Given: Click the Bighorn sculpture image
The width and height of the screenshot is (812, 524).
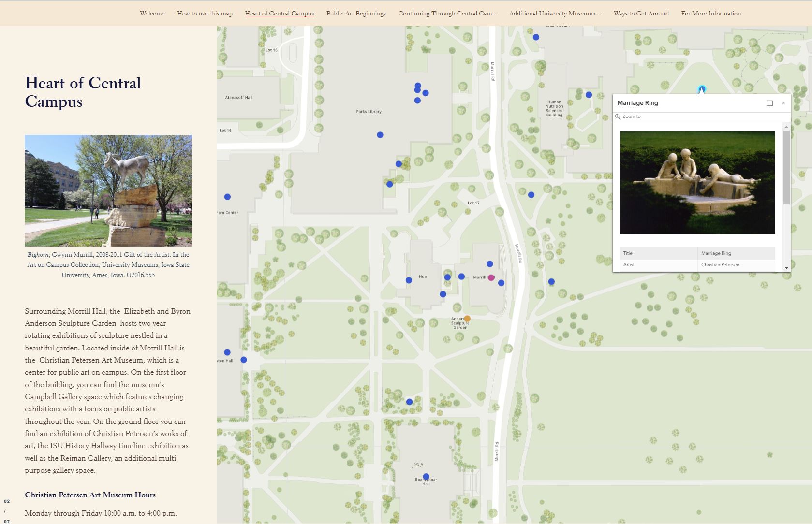Looking at the screenshot, I should click(x=108, y=190).
